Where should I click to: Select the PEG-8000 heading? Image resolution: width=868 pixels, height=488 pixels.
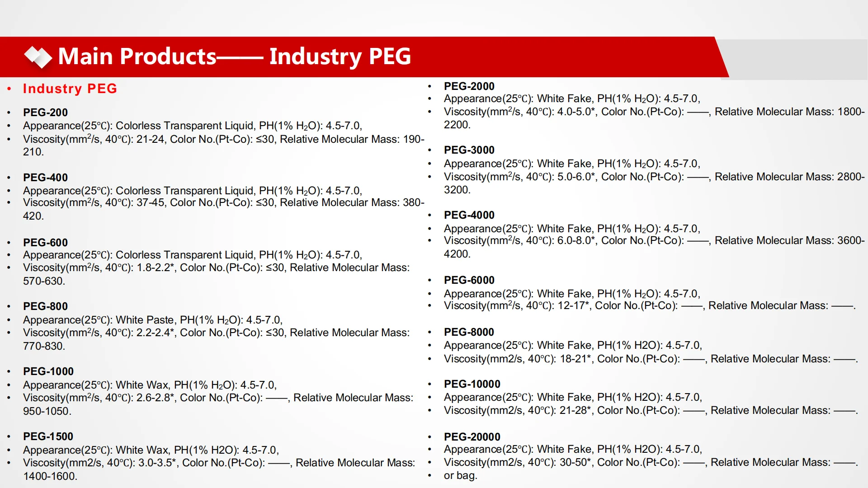(x=469, y=332)
